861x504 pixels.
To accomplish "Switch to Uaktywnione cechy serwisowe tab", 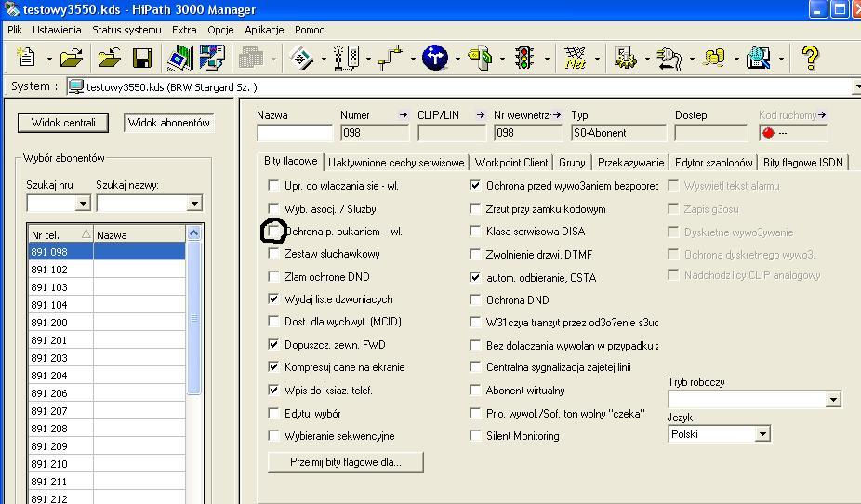I will [396, 163].
